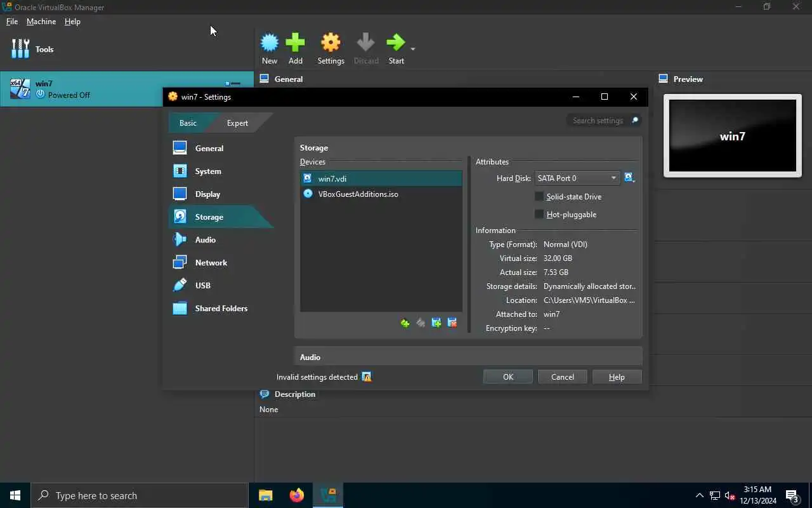This screenshot has height=508, width=812.
Task: Click the Tools icon in VirtualBox Manager
Action: point(20,49)
